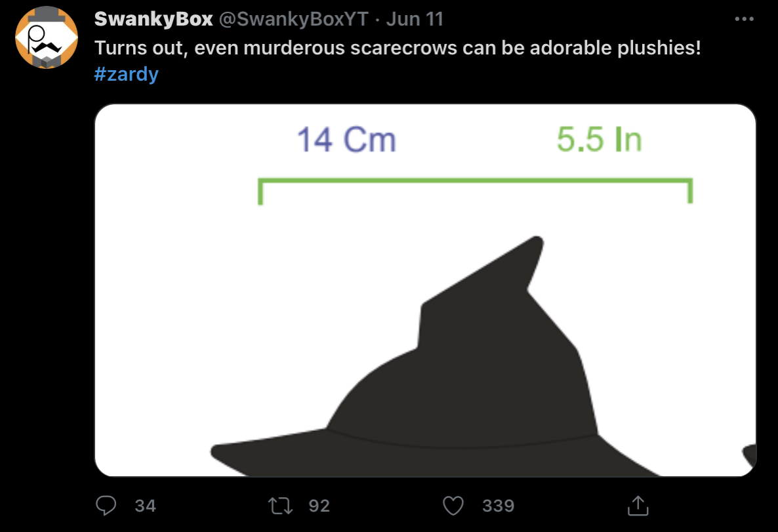Follow the #zardy hashtag link
778x532 pixels.
(126, 74)
